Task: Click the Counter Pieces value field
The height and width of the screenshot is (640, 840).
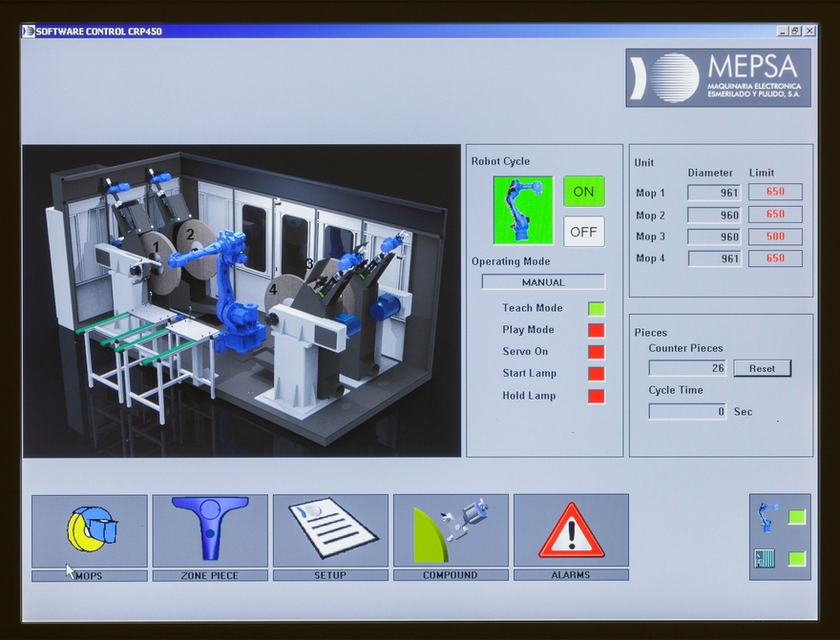Action: pyautogui.click(x=687, y=368)
